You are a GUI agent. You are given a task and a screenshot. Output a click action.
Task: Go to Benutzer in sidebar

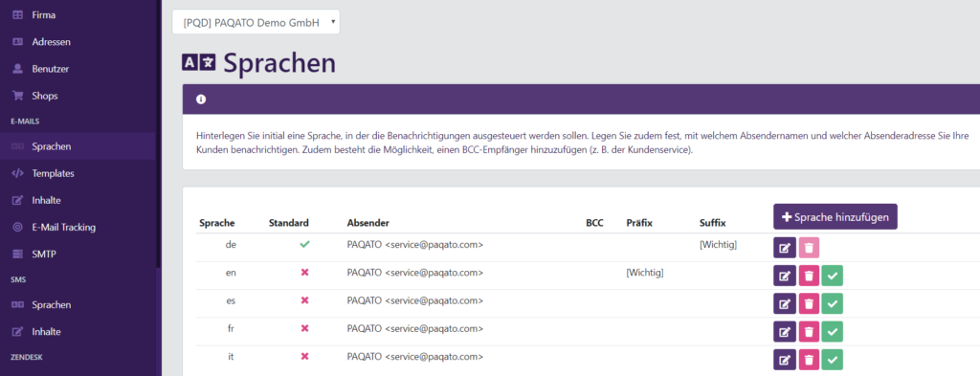[51, 69]
